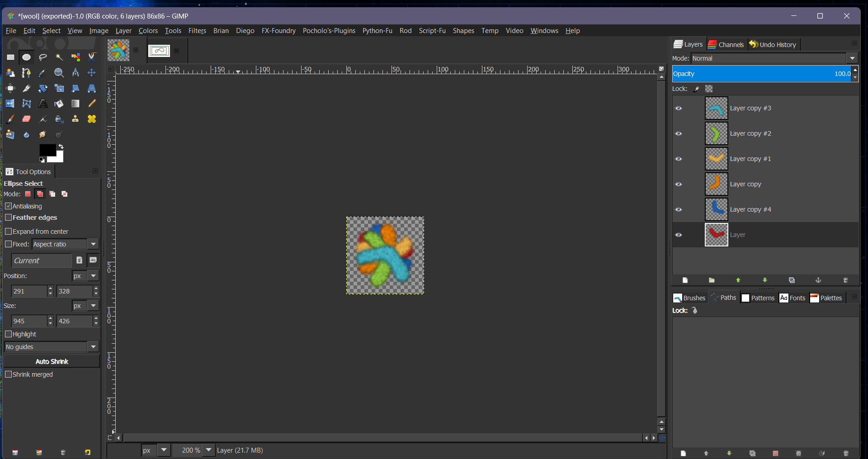Screen dimensions: 868x459
Task: Enable Feather edges option
Action: (8, 217)
